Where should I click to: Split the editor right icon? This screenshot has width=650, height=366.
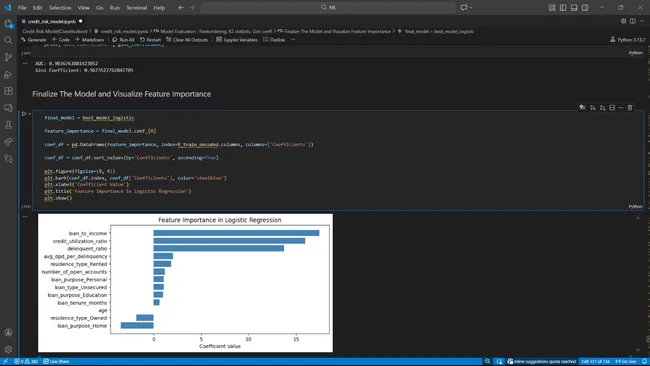(x=633, y=21)
